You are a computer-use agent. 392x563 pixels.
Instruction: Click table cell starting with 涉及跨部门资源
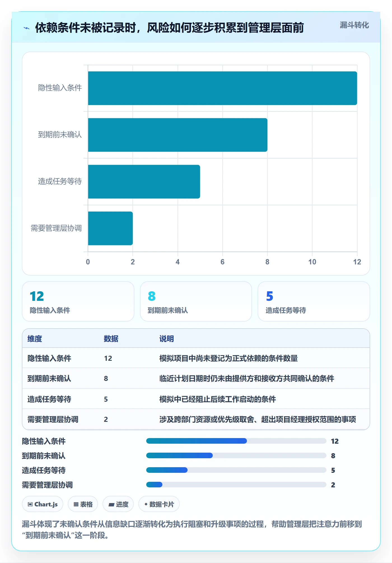coord(258,419)
